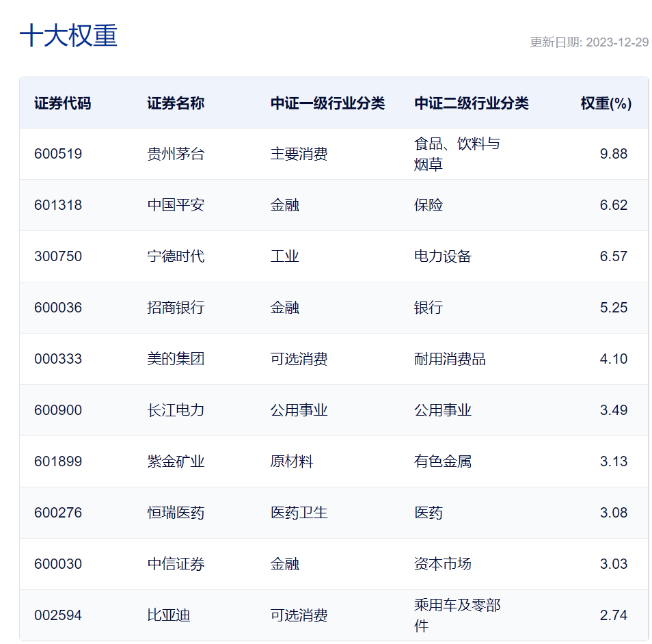Select 中信证券 in the table
Image resolution: width=652 pixels, height=644 pixels.
tap(176, 564)
